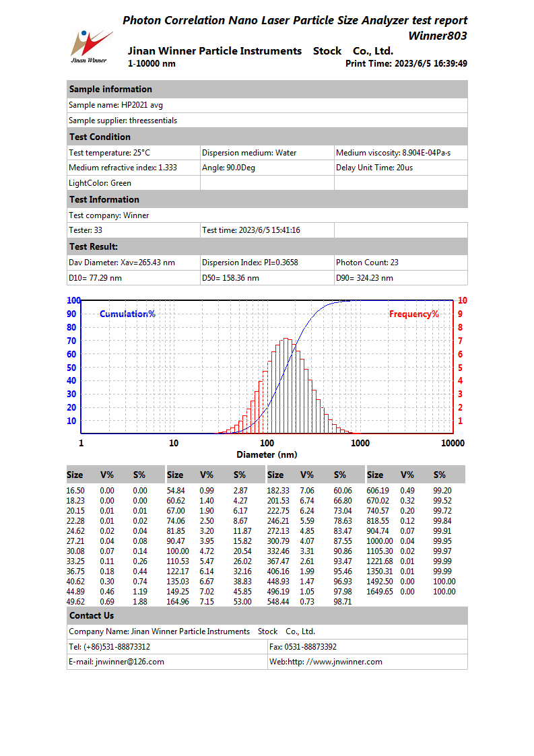Click the Sample name HP2021 avg field
The image size is (534, 756).
tap(116, 105)
